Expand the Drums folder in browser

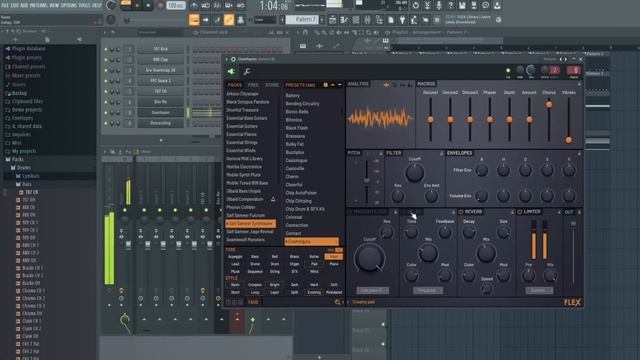point(24,168)
